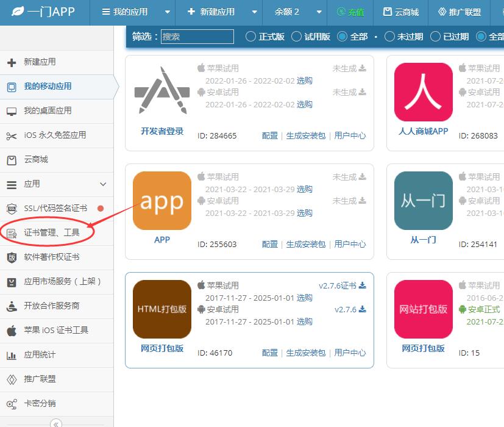This screenshot has width=504, height=427.
Task: Click the 网页打包版 name link for ID 46170
Action: coord(162,348)
